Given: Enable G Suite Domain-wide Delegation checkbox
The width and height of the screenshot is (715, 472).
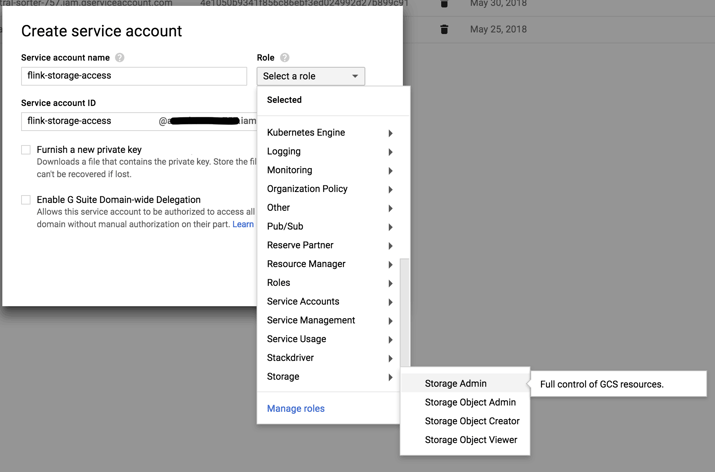Looking at the screenshot, I should pyautogui.click(x=26, y=200).
